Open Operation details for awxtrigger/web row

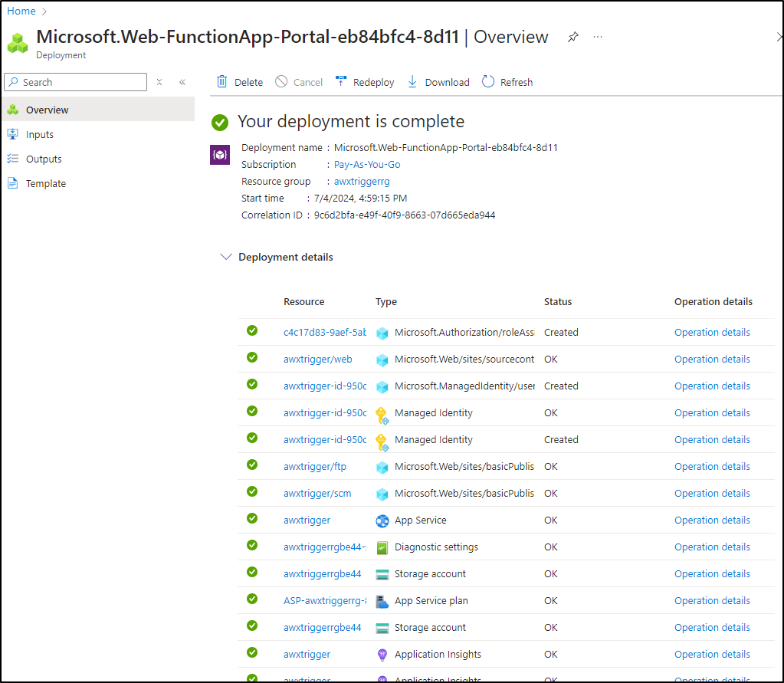tap(712, 360)
